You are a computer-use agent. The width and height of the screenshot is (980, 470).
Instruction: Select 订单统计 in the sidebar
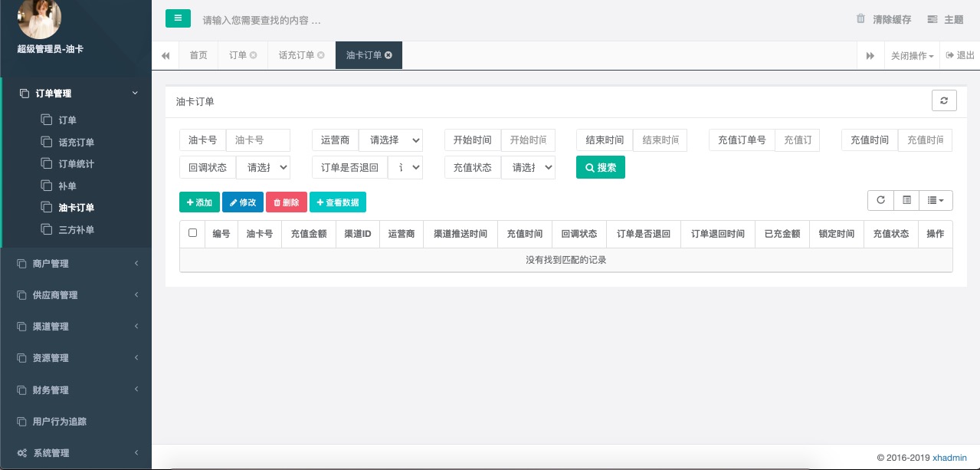(x=77, y=164)
